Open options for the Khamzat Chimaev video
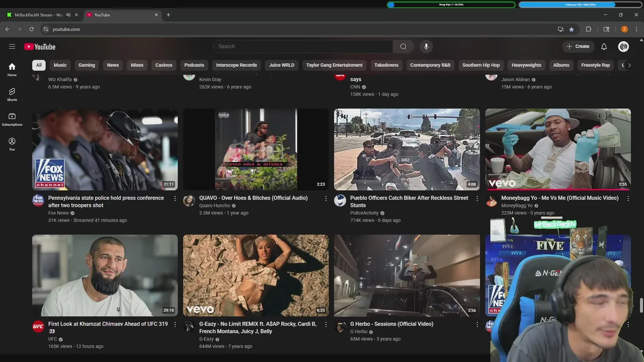Viewport: 644px width, 362px height. tap(175, 325)
